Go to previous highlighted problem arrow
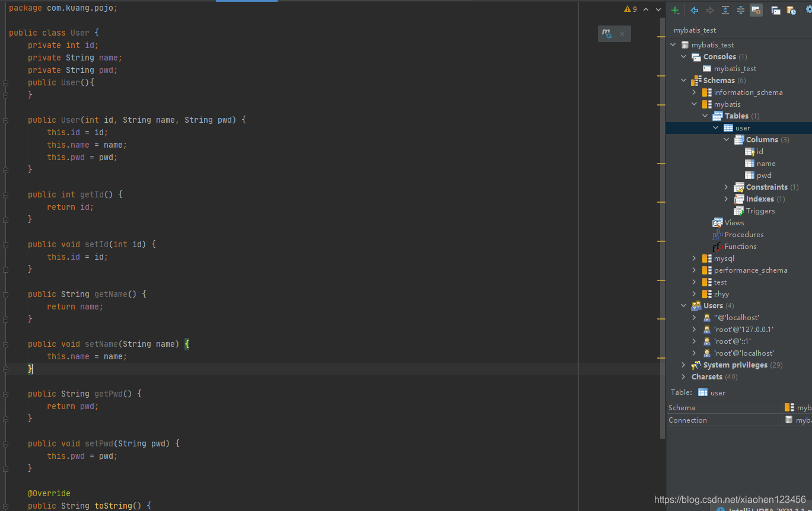 [646, 9]
